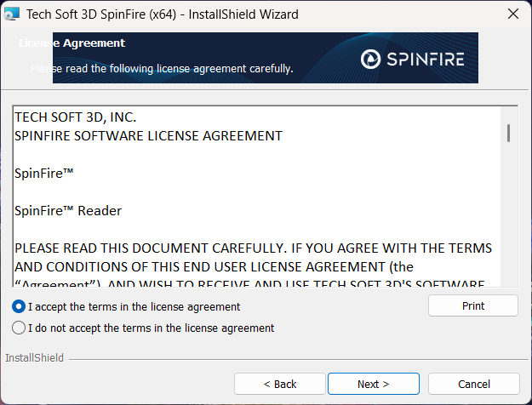Click the InstallShield label at bottom left
Image resolution: width=532 pixels, height=405 pixels.
pos(34,358)
